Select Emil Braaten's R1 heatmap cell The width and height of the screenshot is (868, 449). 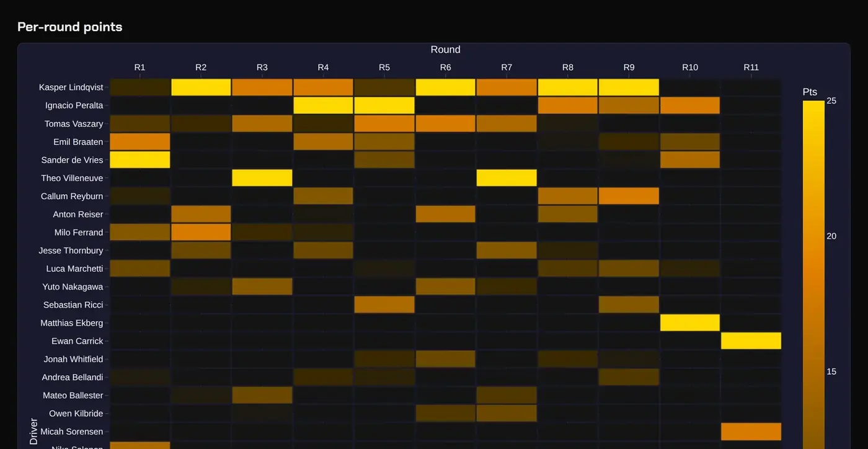(x=140, y=142)
